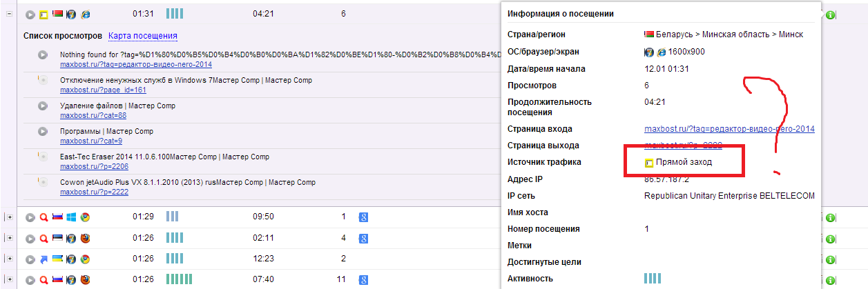Expand the 01:29 visit row
Image resolution: width=868 pixels, height=289 pixels.
[x=9, y=217]
